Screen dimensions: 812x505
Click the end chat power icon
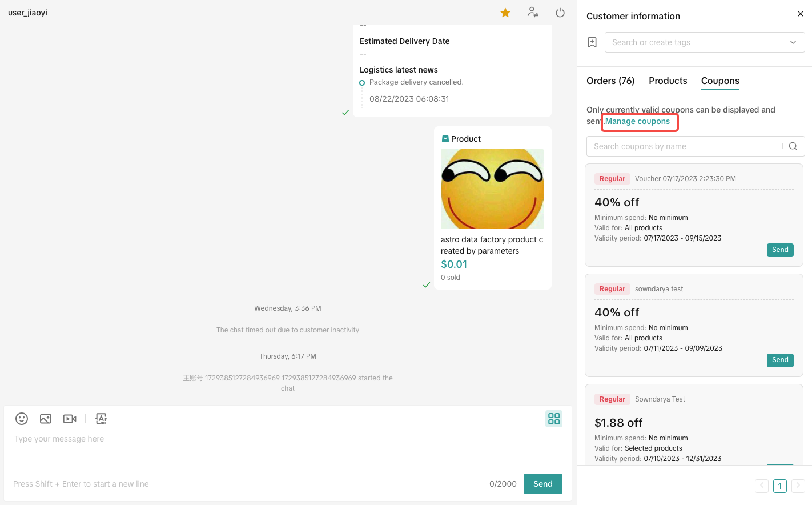560,13
